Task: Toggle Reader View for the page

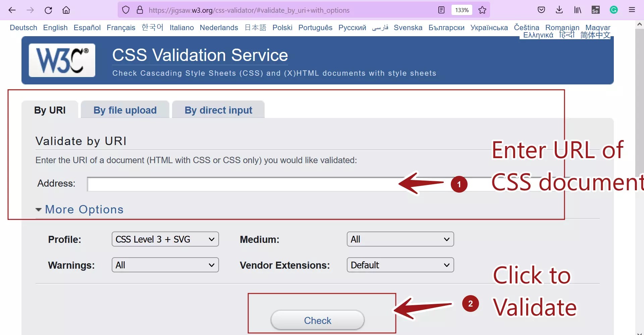Action: 441,10
